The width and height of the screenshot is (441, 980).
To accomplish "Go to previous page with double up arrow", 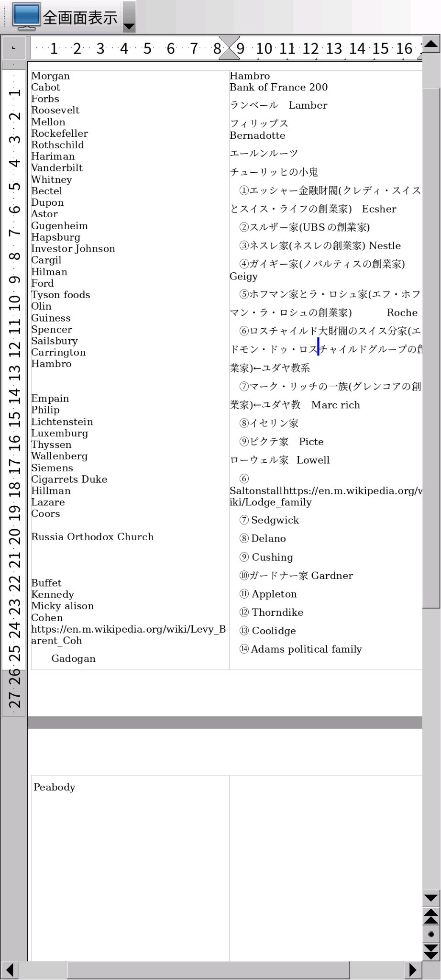I will [431, 916].
